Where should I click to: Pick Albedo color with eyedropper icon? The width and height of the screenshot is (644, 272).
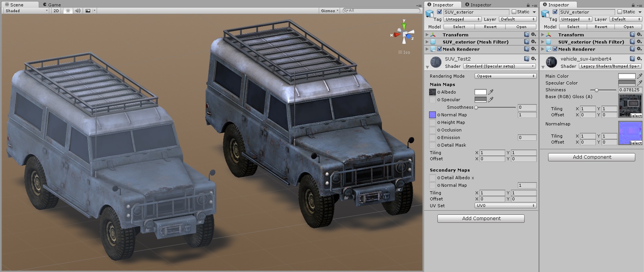point(491,92)
